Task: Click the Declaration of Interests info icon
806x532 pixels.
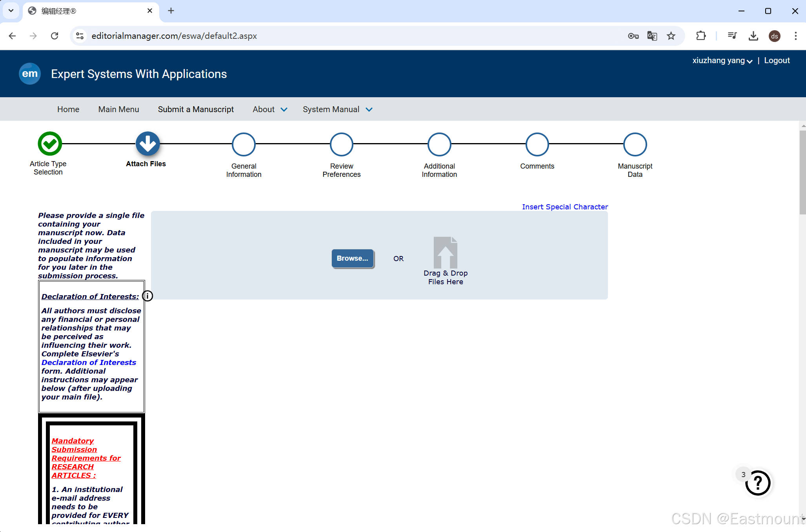Action: [x=147, y=296]
